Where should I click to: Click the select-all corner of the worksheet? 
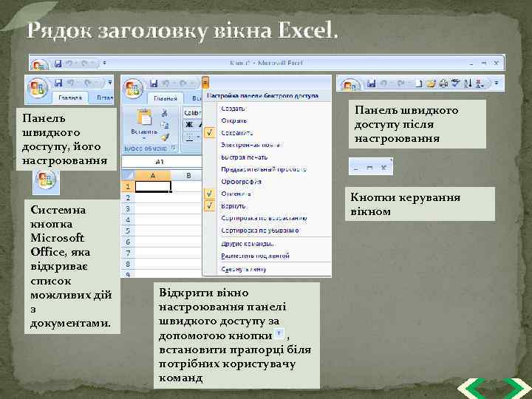point(128,175)
